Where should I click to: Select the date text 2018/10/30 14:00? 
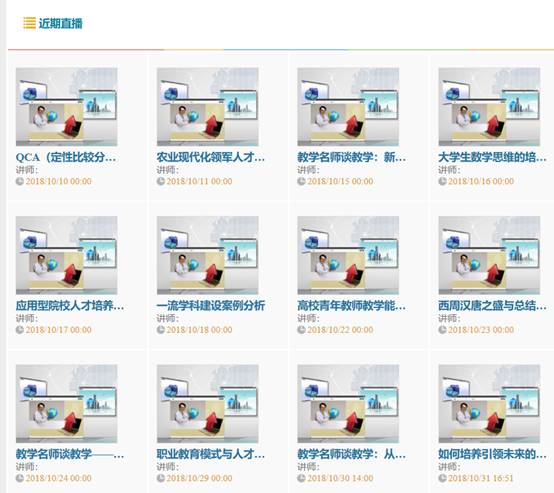coord(340,478)
